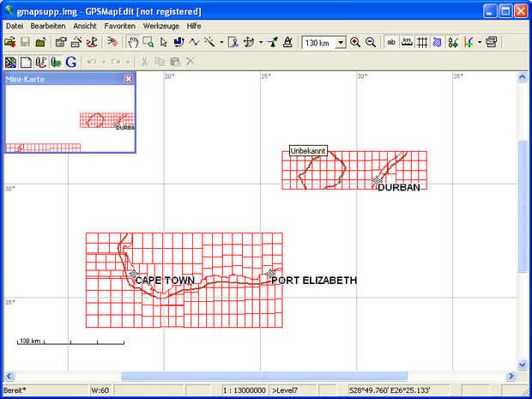The width and height of the screenshot is (532, 399).
Task: Expand the arrow next to the magic wand tool
Action: point(221,43)
